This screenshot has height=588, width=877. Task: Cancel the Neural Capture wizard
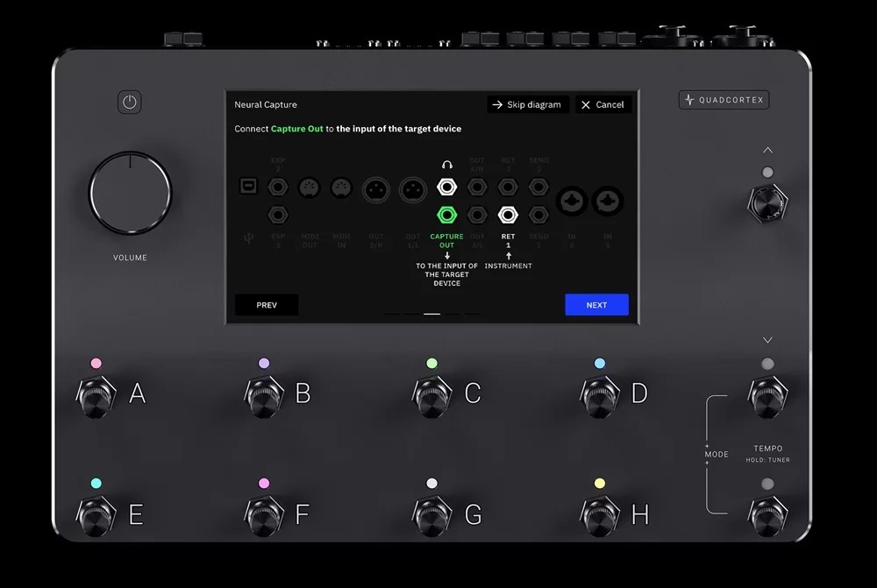tap(603, 104)
